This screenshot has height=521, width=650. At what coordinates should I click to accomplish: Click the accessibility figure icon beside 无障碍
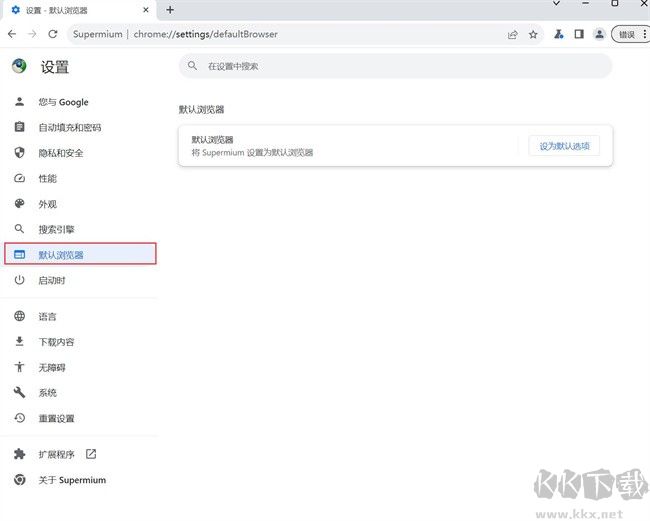(19, 367)
